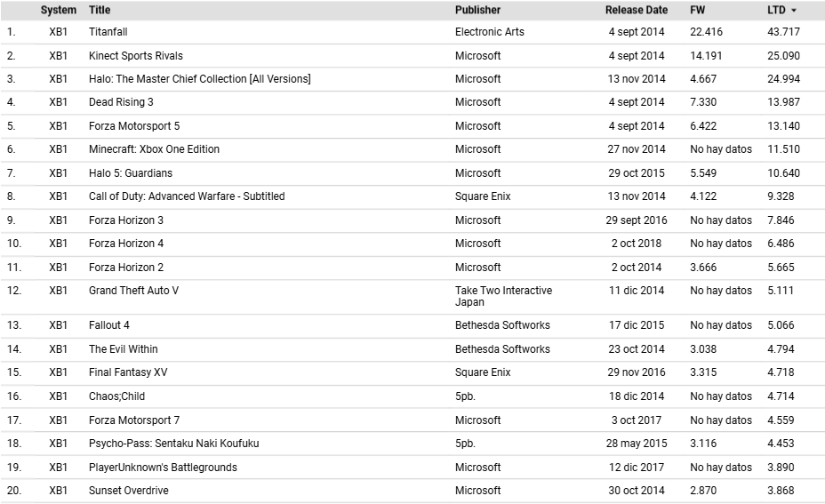Sort by the Publisher column header
Screen dimensions: 825x504
(477, 10)
